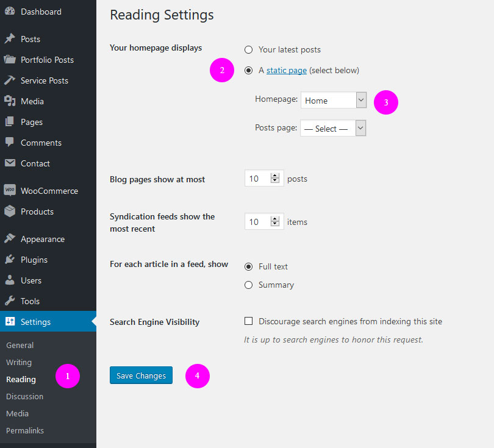Expand the Posts page select dropdown
The width and height of the screenshot is (494, 448).
(x=333, y=129)
